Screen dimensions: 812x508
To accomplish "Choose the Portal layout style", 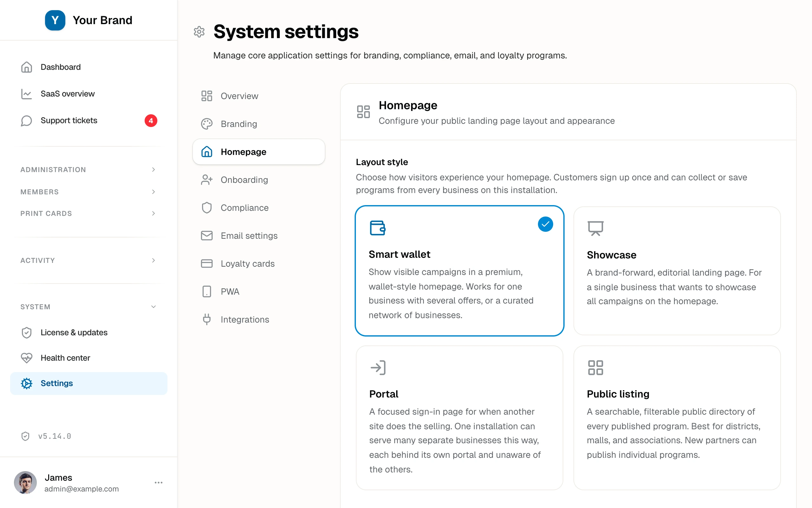I will 459,418.
